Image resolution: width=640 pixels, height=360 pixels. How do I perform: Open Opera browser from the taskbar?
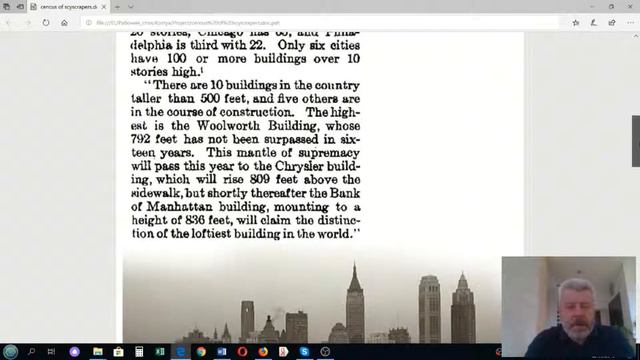pos(242,351)
